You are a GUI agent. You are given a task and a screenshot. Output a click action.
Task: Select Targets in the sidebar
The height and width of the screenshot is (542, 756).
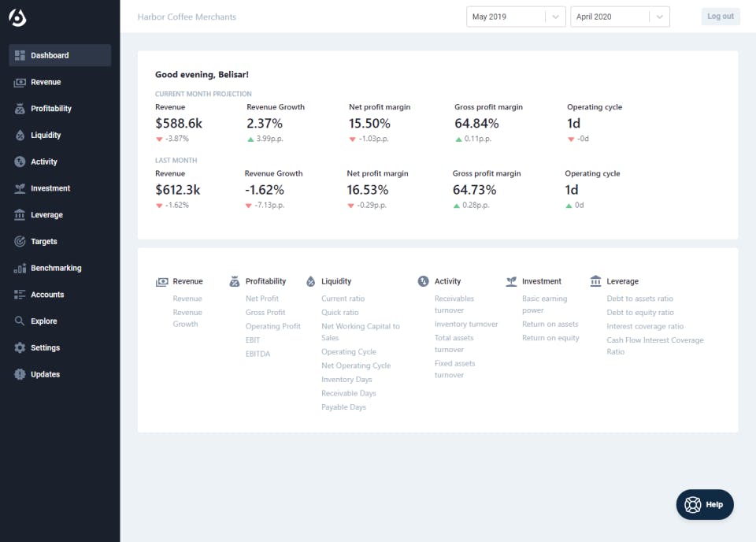point(60,241)
